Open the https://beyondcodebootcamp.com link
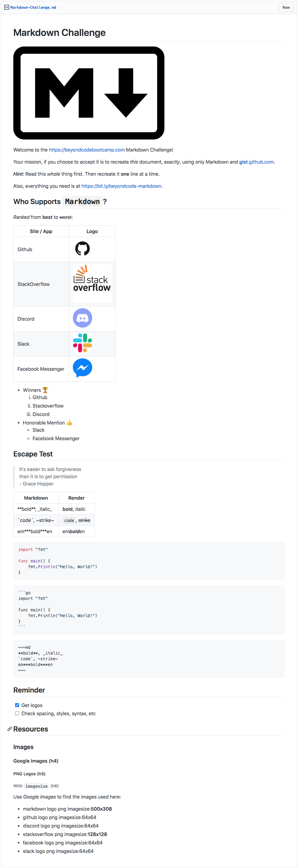 [86, 150]
